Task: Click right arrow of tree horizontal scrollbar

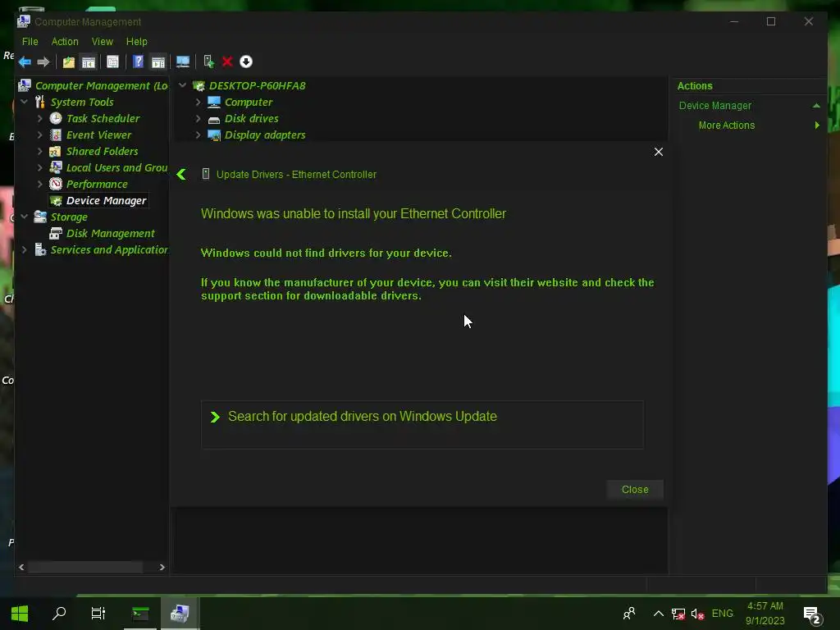Action: (x=162, y=568)
